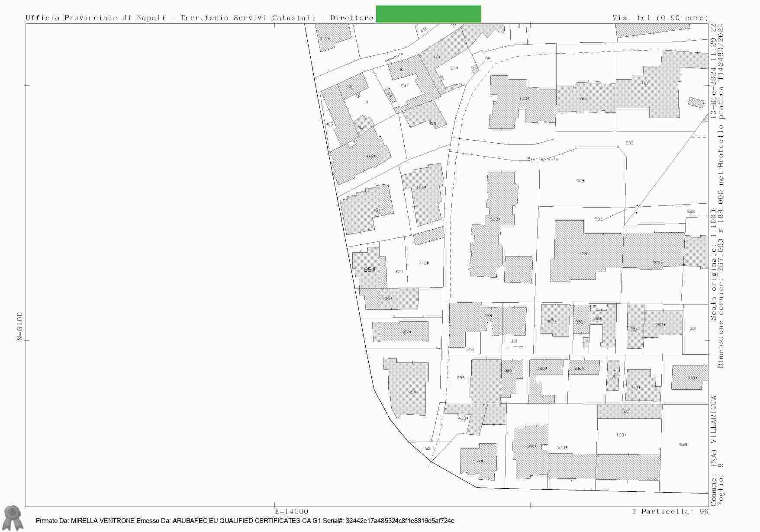The width and height of the screenshot is (760, 532).
Task: Select the building on parcel 766
Action: (x=583, y=99)
